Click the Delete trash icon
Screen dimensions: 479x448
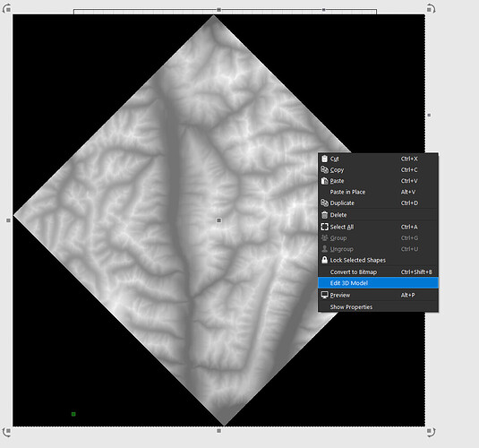click(324, 215)
